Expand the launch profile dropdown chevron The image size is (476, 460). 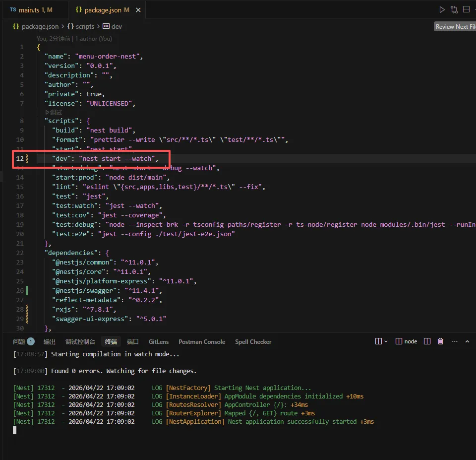[x=386, y=341]
